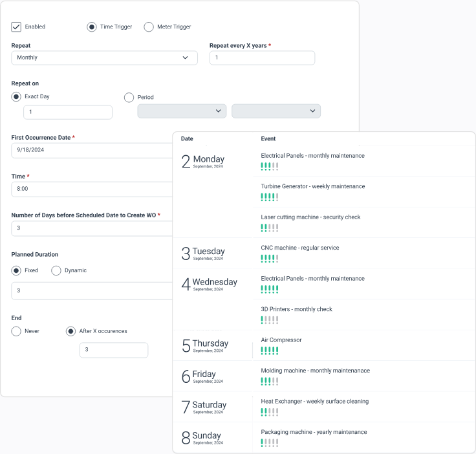This screenshot has height=454, width=476.
Task: Click progress bars under 3D Printers monthly check
Action: tap(270, 319)
